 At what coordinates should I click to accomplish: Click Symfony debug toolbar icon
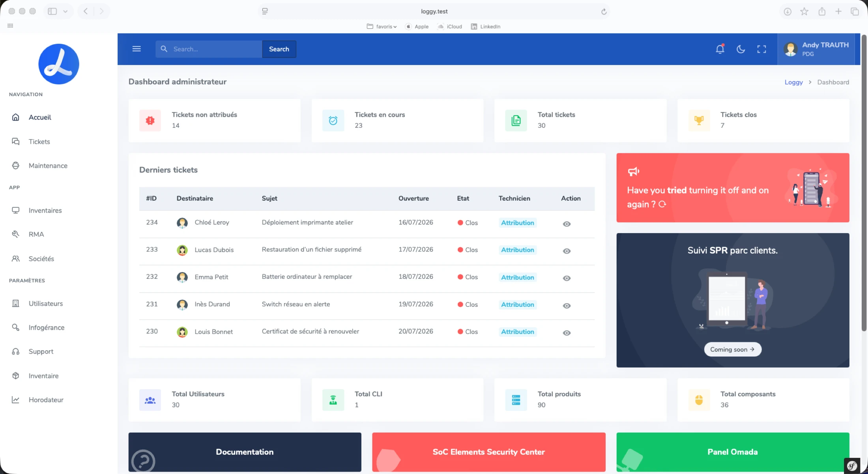(852, 466)
